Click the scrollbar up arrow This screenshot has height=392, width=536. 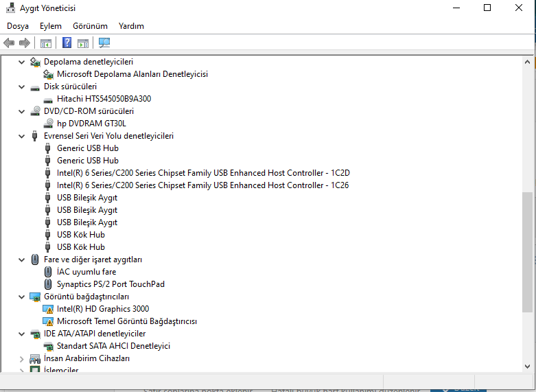(x=527, y=62)
